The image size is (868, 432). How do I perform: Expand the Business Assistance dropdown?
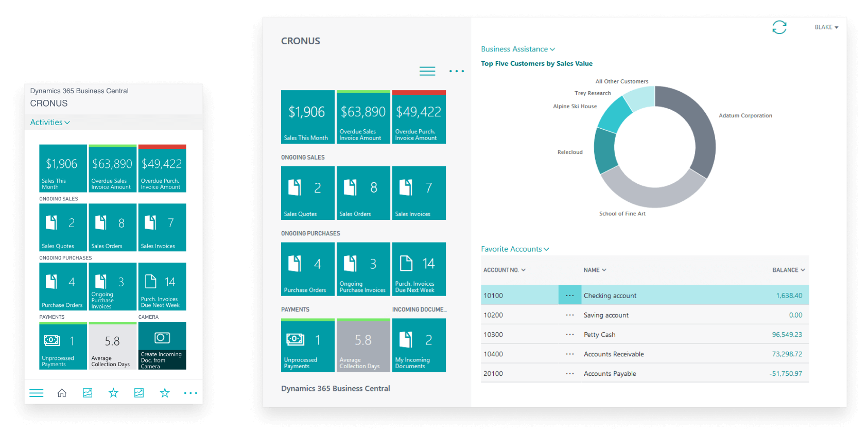point(517,49)
